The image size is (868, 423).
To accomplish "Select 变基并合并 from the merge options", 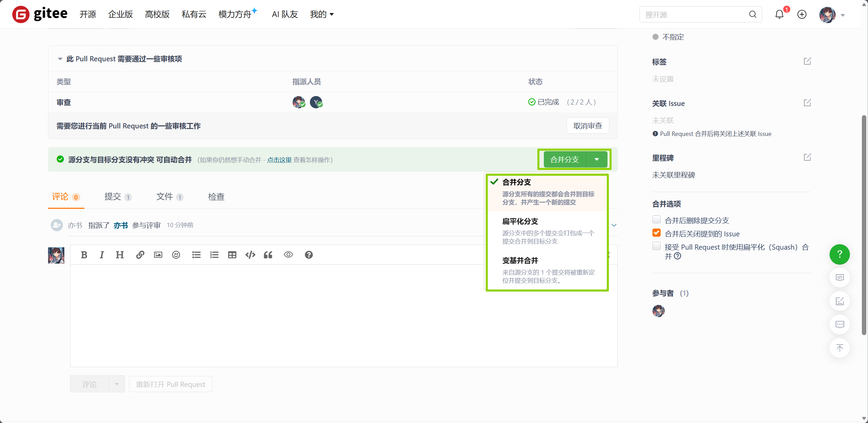I will point(520,261).
